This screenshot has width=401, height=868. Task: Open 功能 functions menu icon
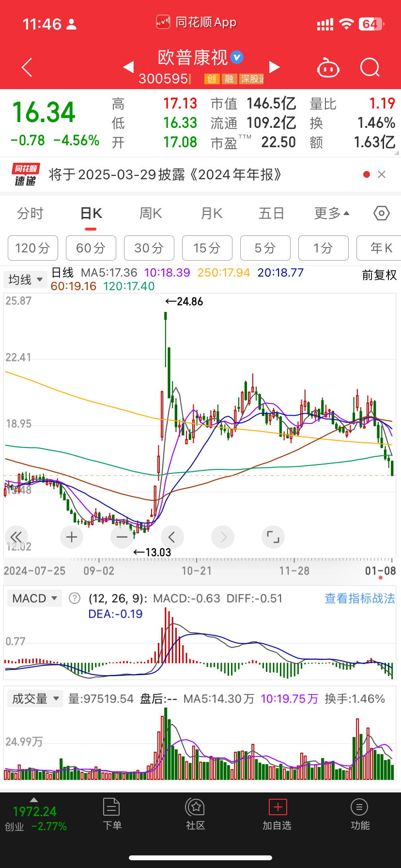coord(360,814)
